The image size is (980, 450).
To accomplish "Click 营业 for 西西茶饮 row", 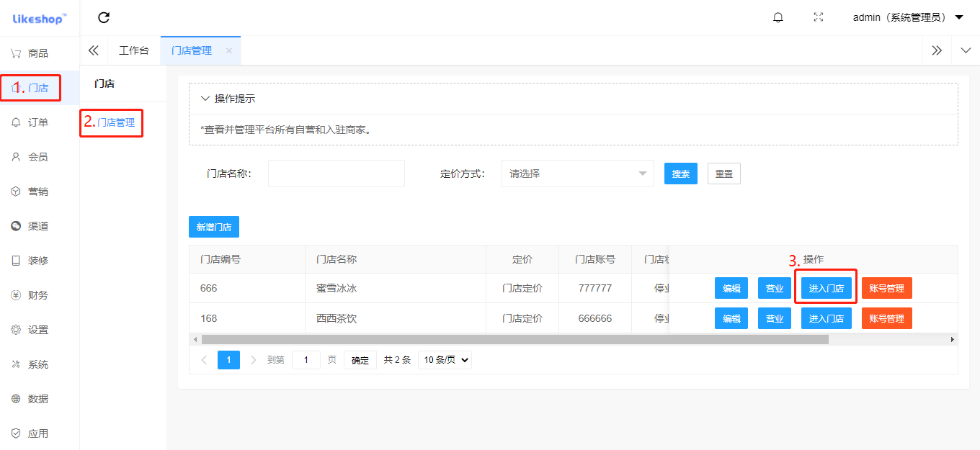I will pyautogui.click(x=775, y=318).
